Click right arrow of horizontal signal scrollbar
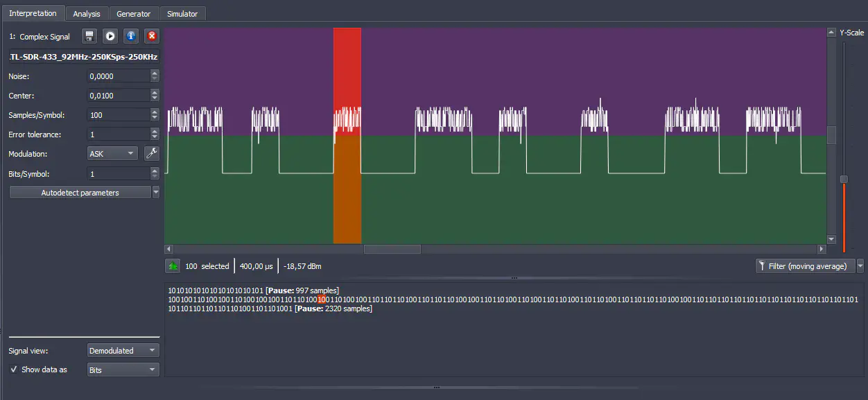The height and width of the screenshot is (400, 868). [x=822, y=249]
